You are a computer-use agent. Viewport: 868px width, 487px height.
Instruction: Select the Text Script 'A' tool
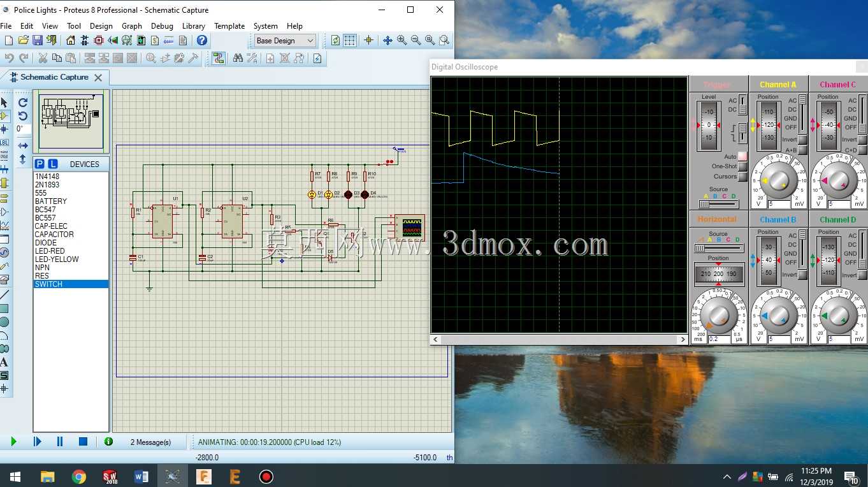click(4, 362)
